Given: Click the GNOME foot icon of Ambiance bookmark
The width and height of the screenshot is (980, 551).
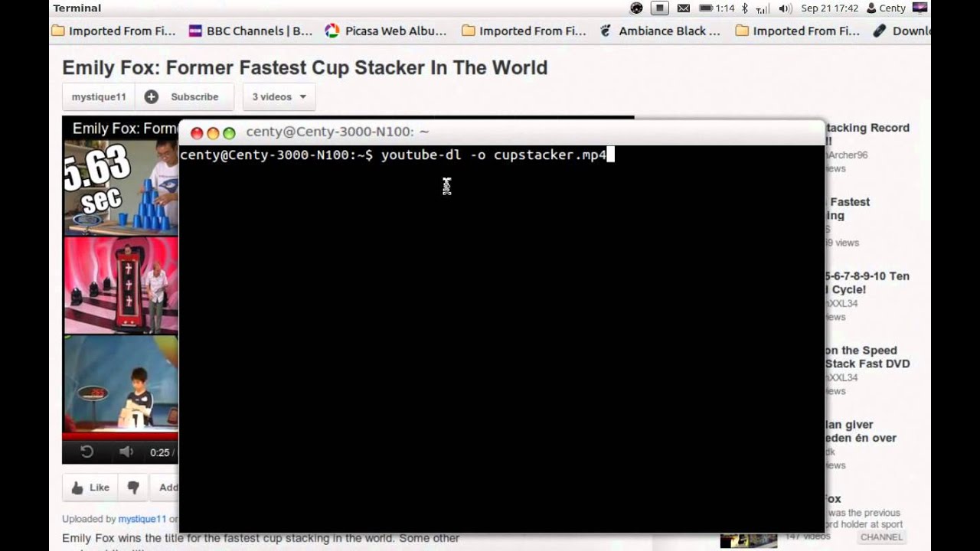Looking at the screenshot, I should [606, 31].
